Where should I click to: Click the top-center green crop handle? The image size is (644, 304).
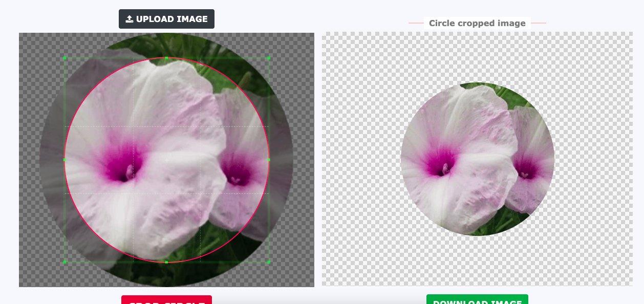tap(166, 58)
